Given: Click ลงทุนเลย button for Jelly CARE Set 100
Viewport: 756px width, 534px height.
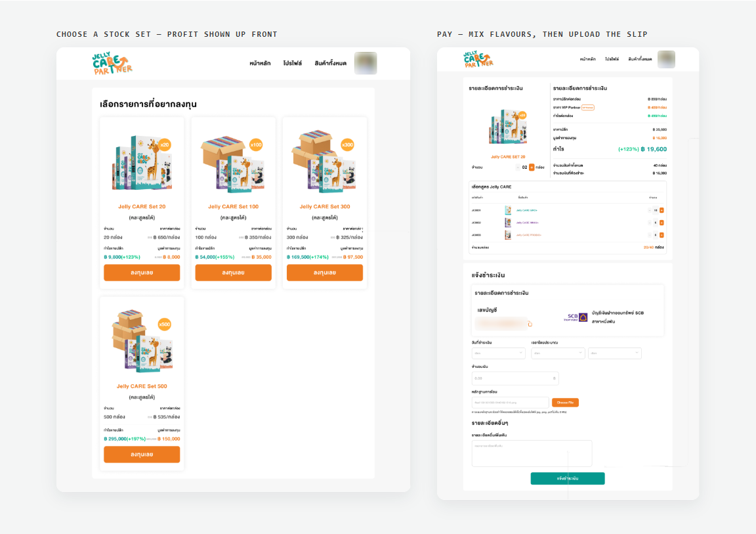Looking at the screenshot, I should pos(234,273).
